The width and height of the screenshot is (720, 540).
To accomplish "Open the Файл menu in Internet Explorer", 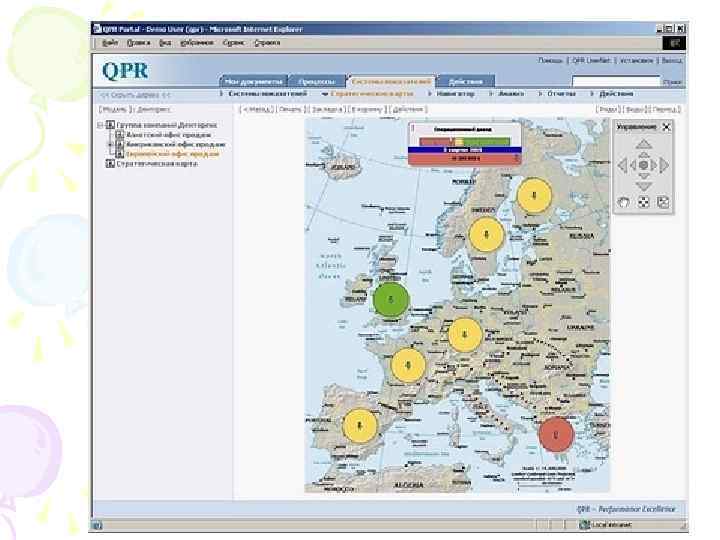I will 109,43.
